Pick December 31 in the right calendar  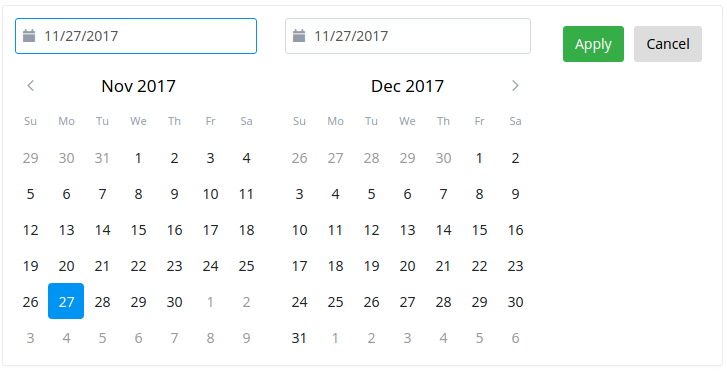tap(299, 338)
